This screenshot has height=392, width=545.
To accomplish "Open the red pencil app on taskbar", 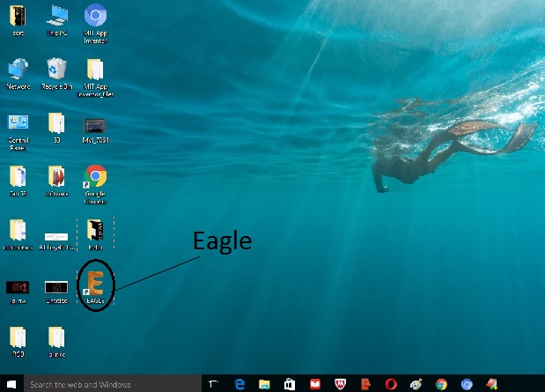I will (492, 384).
